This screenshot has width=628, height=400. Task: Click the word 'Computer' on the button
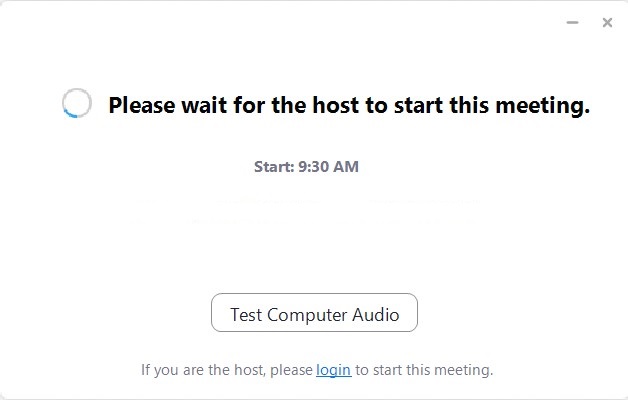click(307, 315)
